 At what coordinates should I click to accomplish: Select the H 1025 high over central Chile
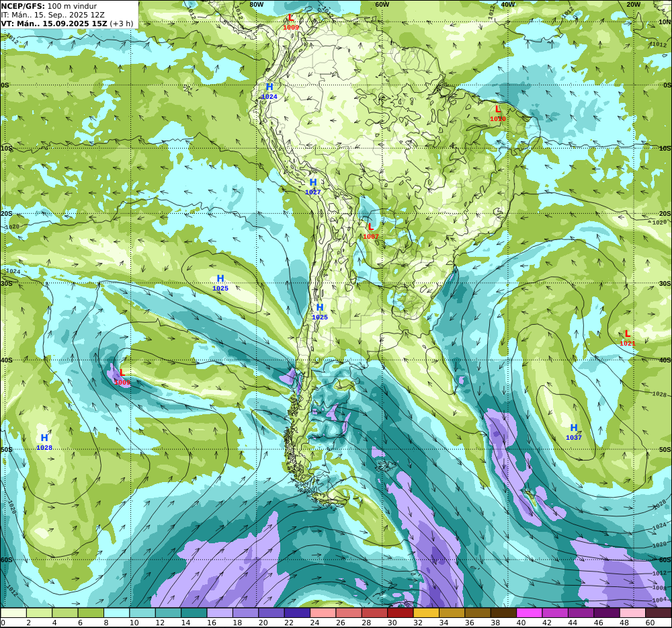tap(320, 311)
